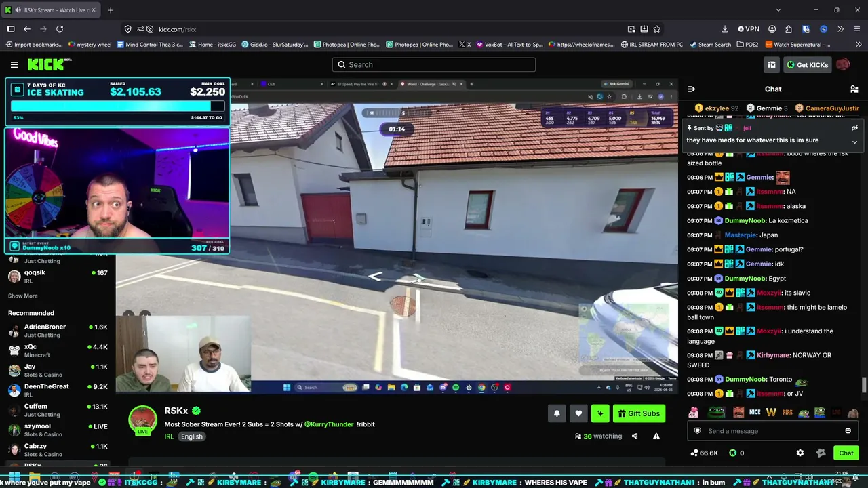The height and width of the screenshot is (488, 868).
Task: Open the user profile avatar menu
Action: coord(843,64)
